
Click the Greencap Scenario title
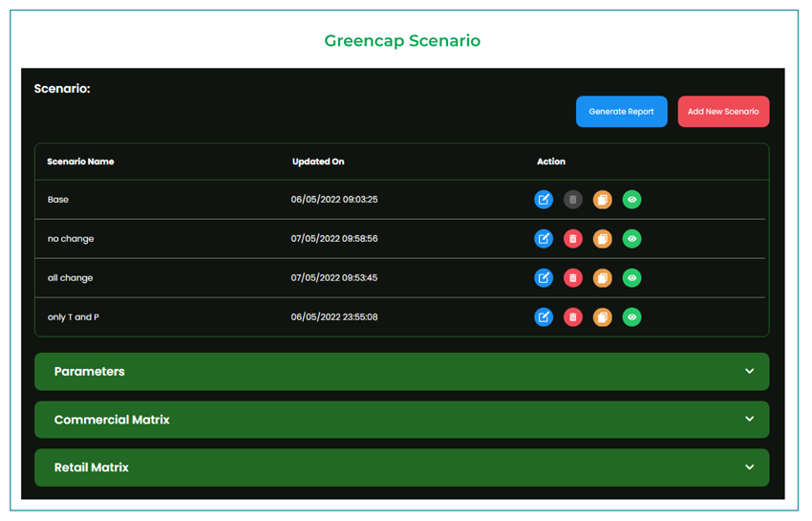click(x=402, y=40)
